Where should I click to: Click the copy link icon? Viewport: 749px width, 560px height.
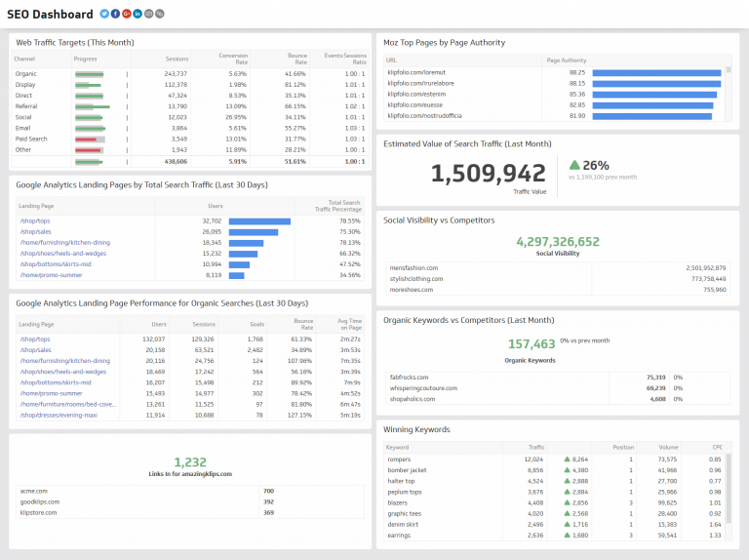(160, 14)
